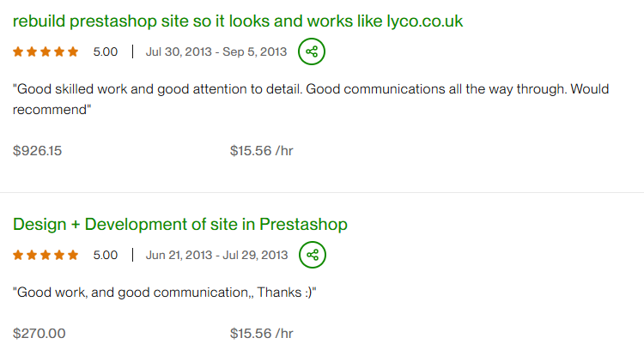This screenshot has height=356, width=644.
Task: Share the lyco.co.uk prestashop rebuild review
Action: tap(312, 51)
